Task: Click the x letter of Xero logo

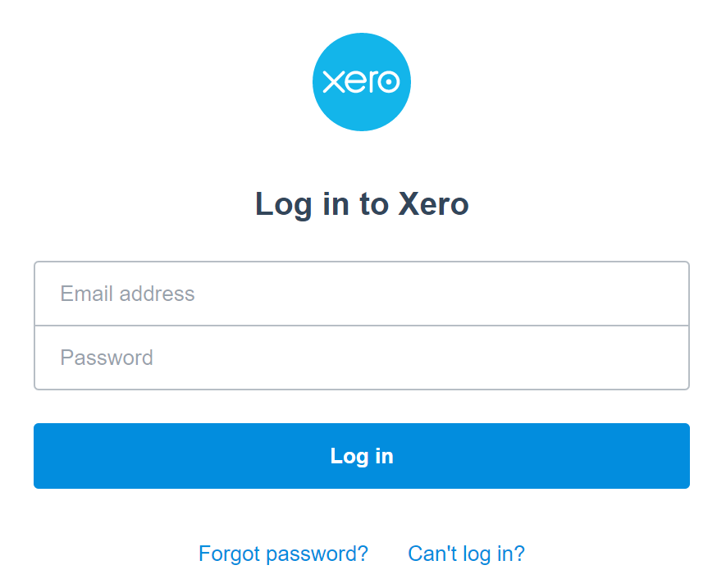Action: 333,82
